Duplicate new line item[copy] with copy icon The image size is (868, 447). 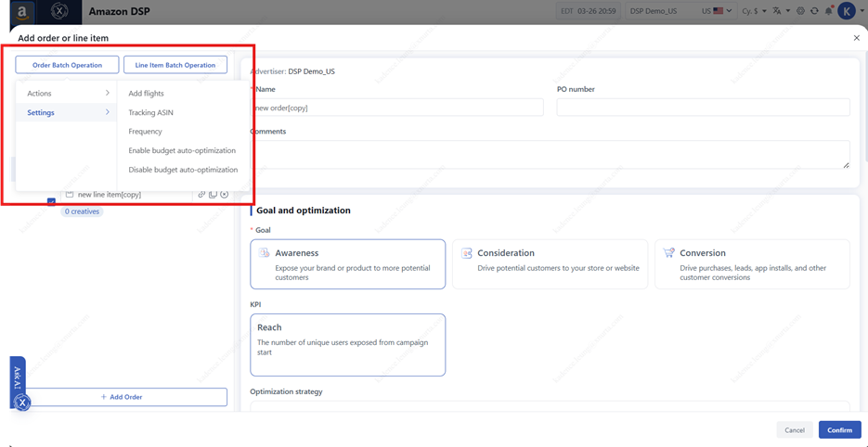pos(213,194)
